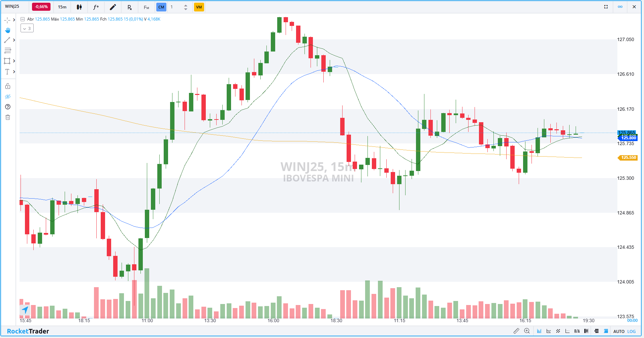Click the 00:00 countdown timer

(632, 320)
